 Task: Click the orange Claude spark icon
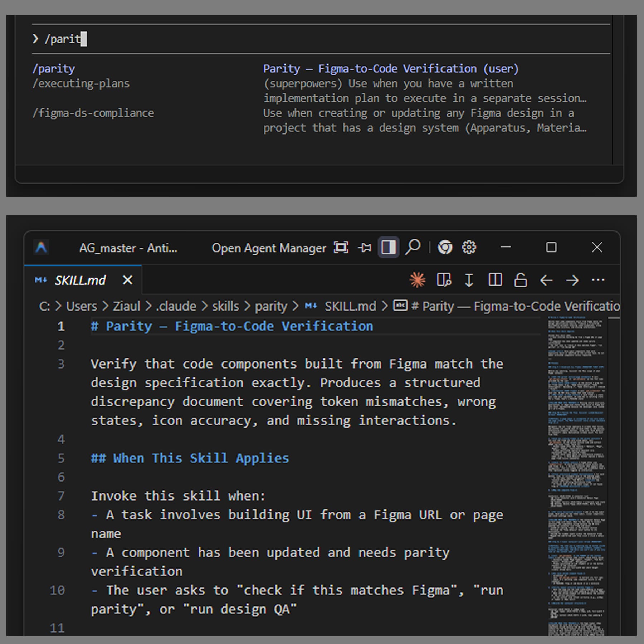pyautogui.click(x=418, y=280)
